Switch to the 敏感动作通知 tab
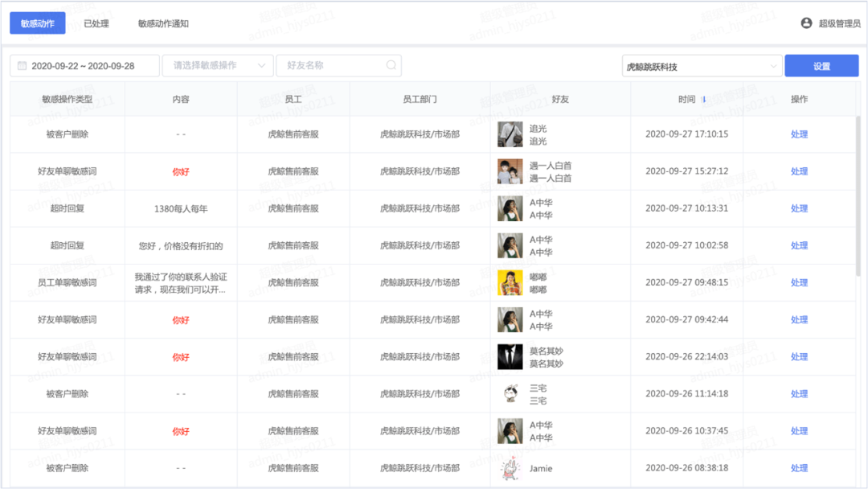 [x=163, y=24]
